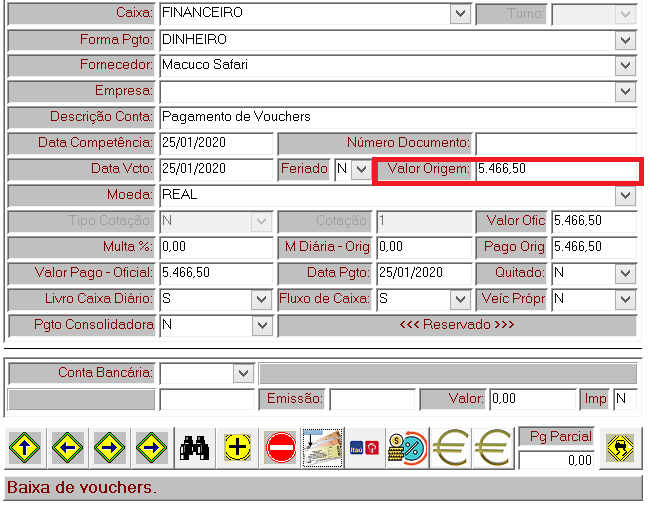Click the Número Documento text field
Viewport: 660px width, 510px height.
coord(555,143)
